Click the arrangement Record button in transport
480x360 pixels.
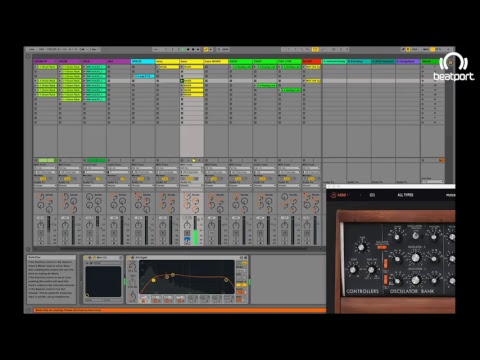(x=193, y=49)
